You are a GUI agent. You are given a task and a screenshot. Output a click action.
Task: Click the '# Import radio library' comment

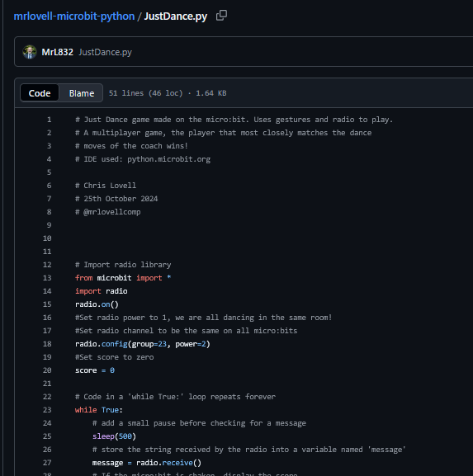(x=123, y=265)
